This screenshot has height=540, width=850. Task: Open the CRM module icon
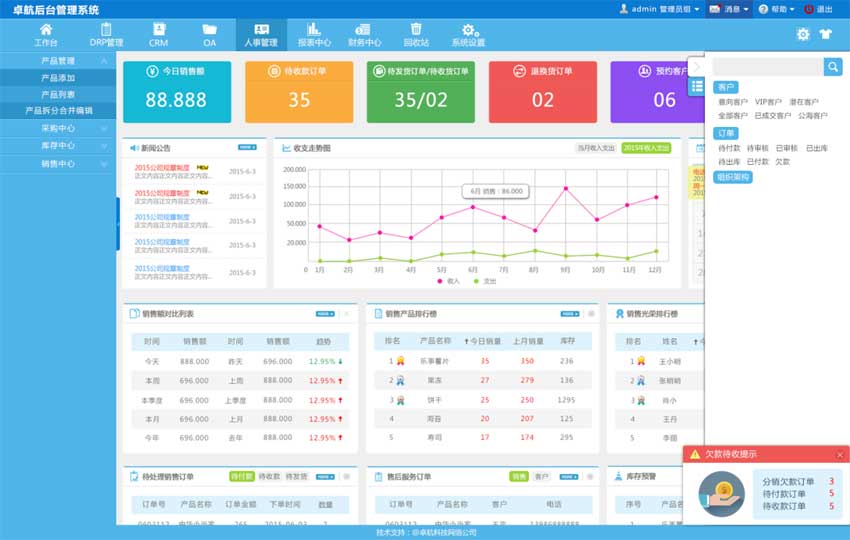(x=158, y=35)
